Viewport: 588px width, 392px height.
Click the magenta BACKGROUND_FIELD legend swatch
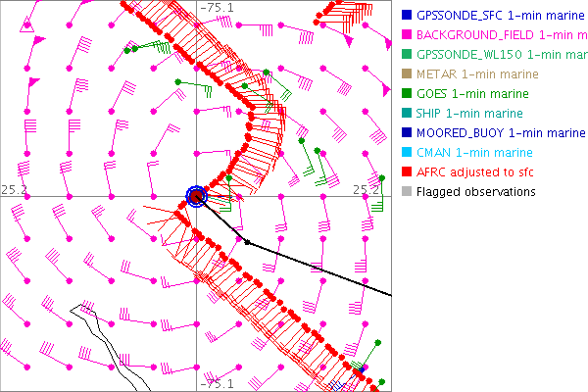[406, 35]
